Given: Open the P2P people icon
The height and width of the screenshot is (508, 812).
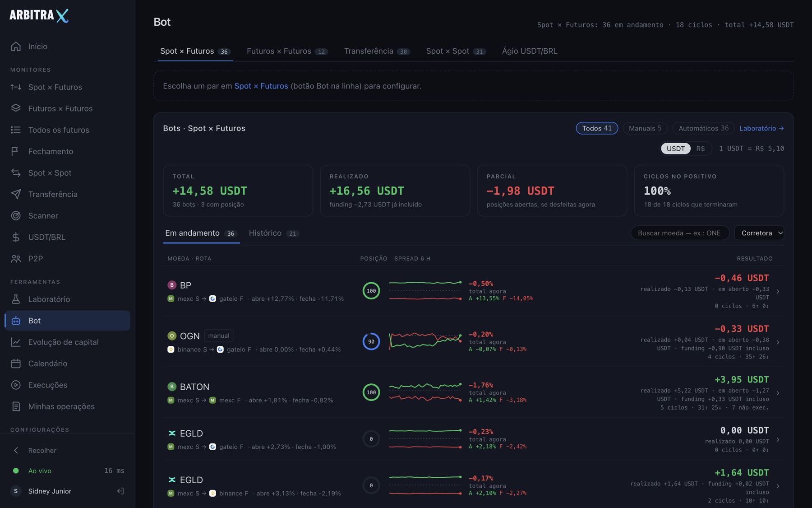Looking at the screenshot, I should [x=16, y=259].
